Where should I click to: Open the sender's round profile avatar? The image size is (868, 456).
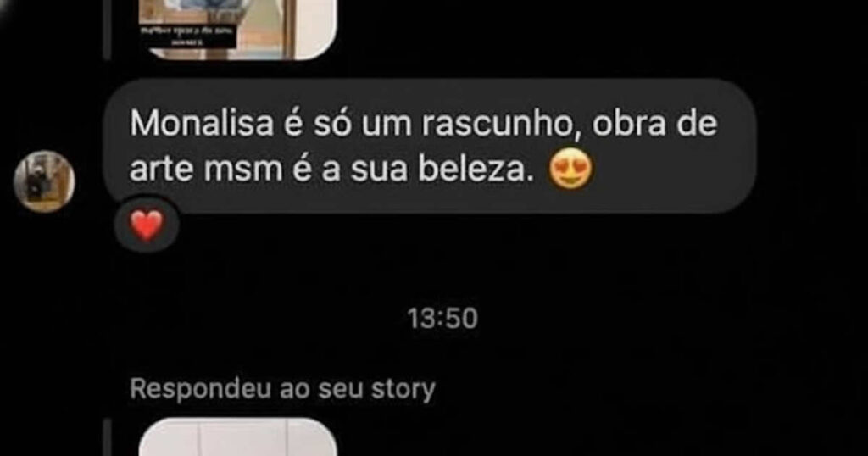[x=44, y=181]
